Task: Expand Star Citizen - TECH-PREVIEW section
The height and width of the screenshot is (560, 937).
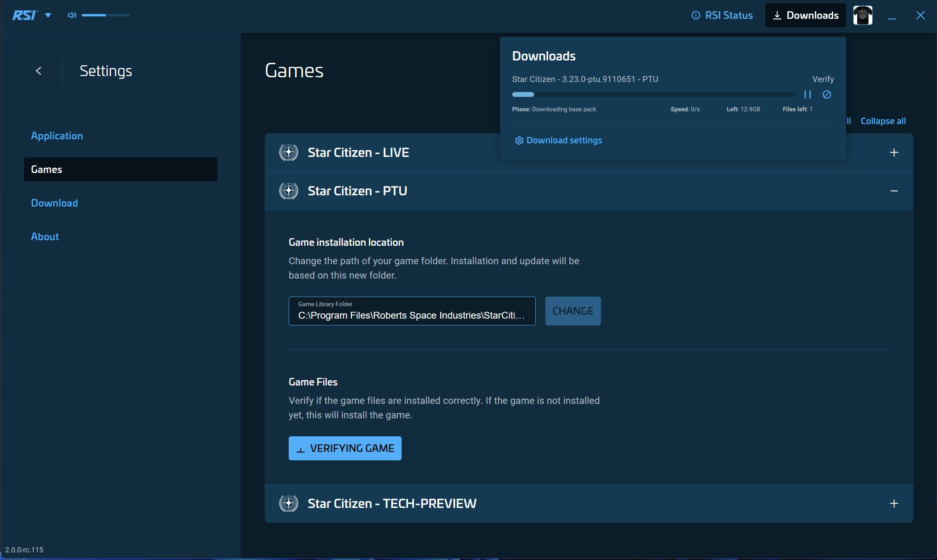Action: pos(894,504)
